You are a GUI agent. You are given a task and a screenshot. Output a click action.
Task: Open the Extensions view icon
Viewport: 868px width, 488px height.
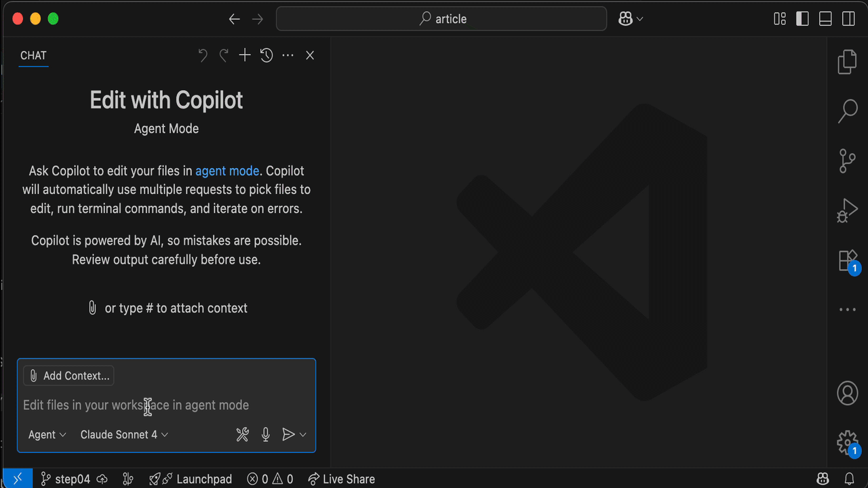[847, 261]
